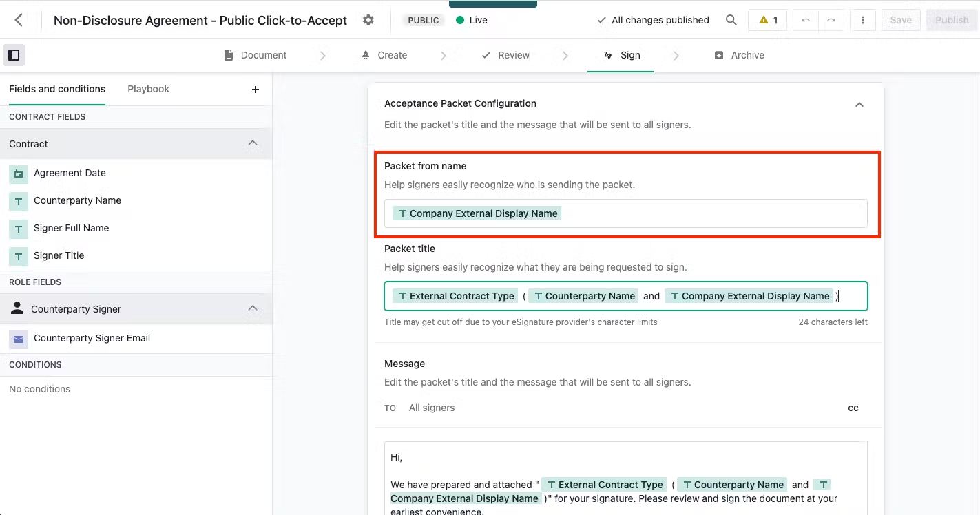Click the Document stage icon
Viewport: 980px width, 515px height.
click(x=227, y=55)
